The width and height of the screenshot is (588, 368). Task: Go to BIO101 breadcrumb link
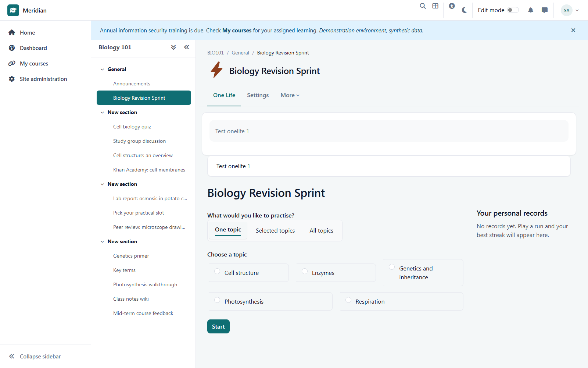click(215, 53)
